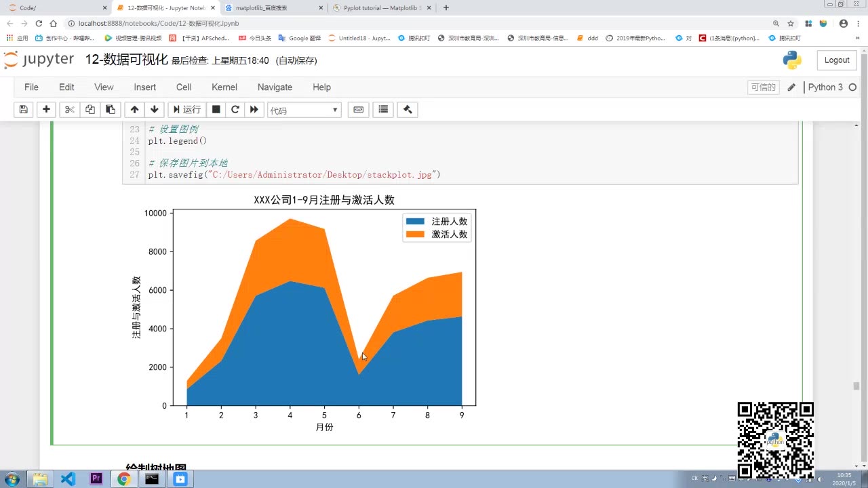Paste cells below using the clipboard icon
This screenshot has height=488, width=868.
pyautogui.click(x=111, y=110)
